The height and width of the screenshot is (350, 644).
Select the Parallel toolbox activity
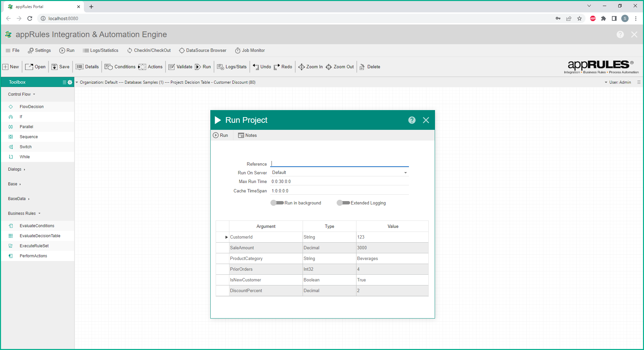coord(37,127)
